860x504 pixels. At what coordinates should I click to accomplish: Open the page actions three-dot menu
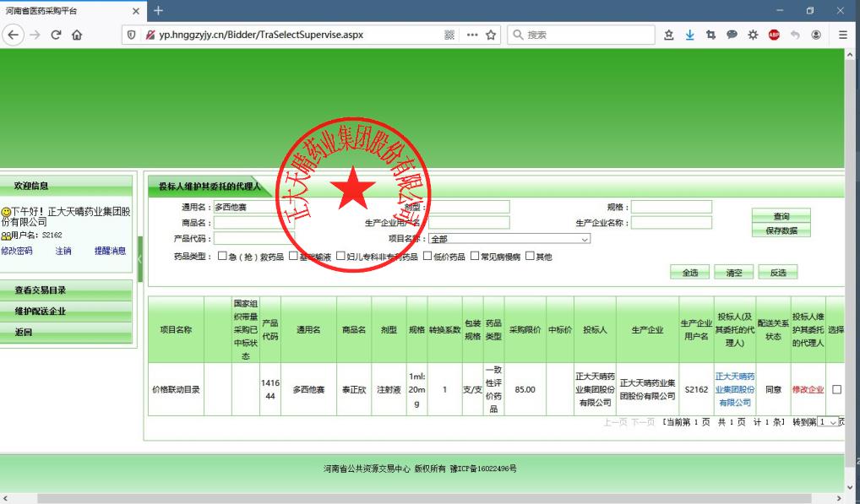tap(472, 35)
